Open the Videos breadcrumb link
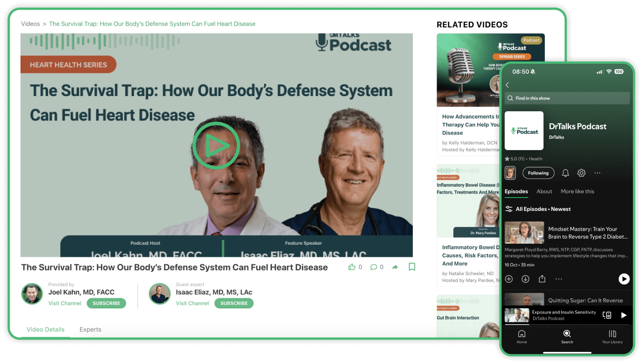Screen dimensions: 643x364 pos(30,24)
